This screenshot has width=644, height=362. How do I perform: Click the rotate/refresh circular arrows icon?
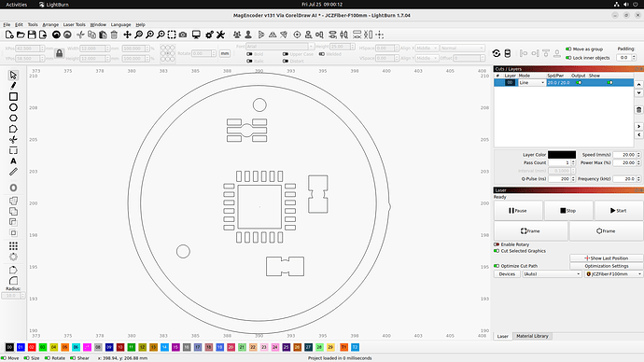pyautogui.click(x=497, y=53)
